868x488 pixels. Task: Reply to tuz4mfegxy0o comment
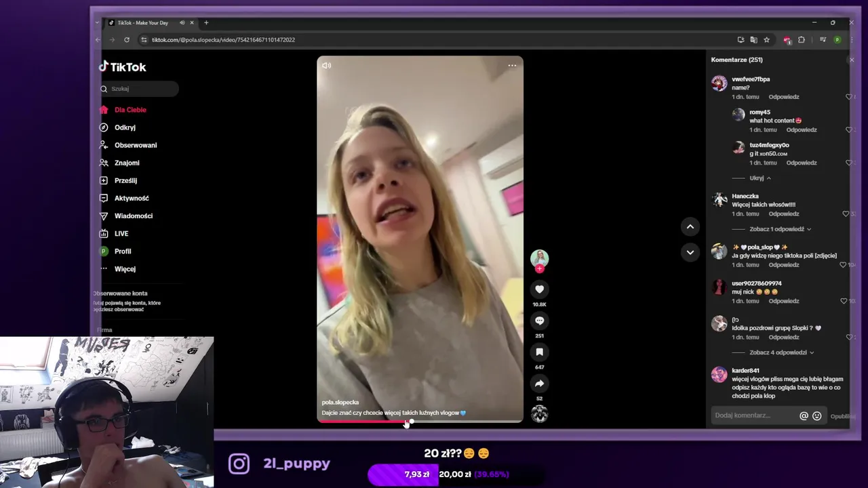(x=802, y=163)
